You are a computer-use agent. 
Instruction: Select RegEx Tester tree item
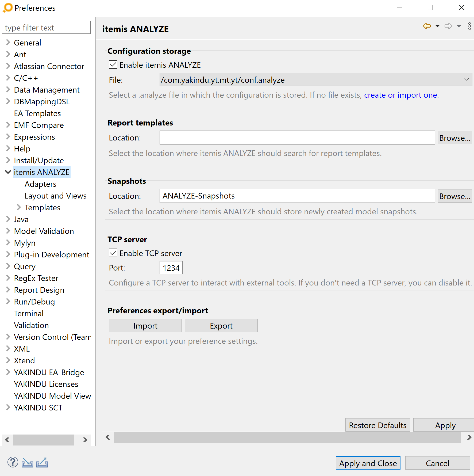click(36, 278)
